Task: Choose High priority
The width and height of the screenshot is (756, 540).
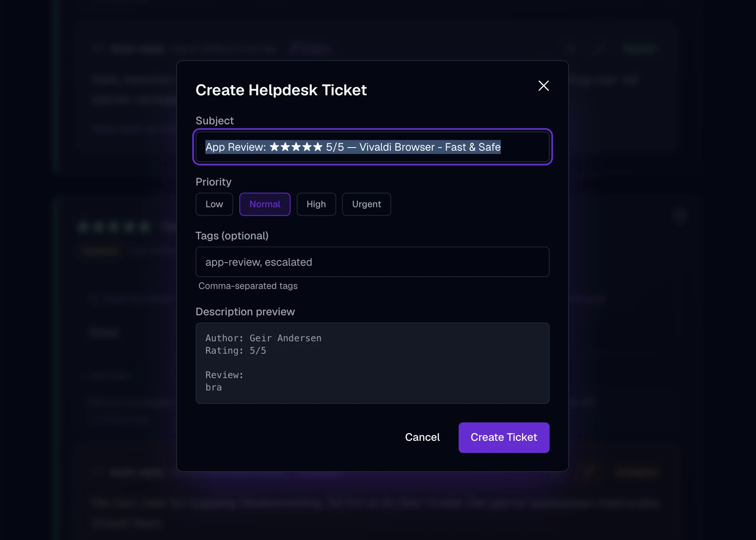Action: point(316,204)
